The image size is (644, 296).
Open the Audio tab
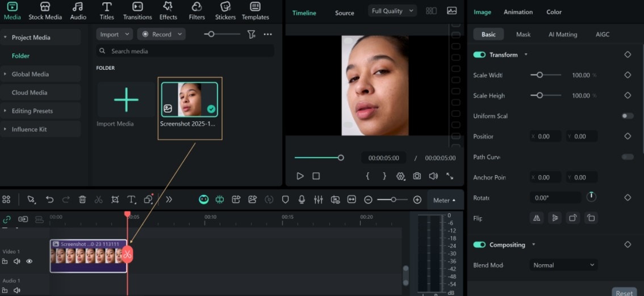tap(78, 11)
